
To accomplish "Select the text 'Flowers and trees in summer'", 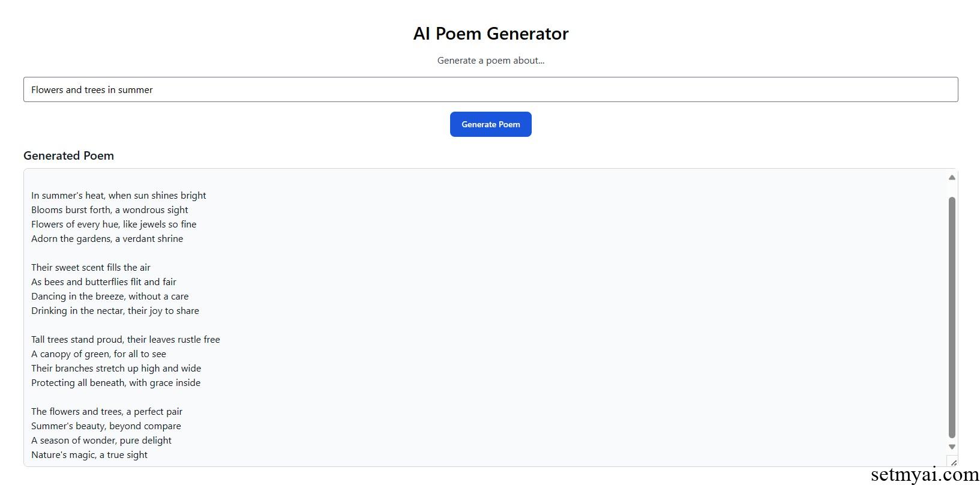I will 92,89.
